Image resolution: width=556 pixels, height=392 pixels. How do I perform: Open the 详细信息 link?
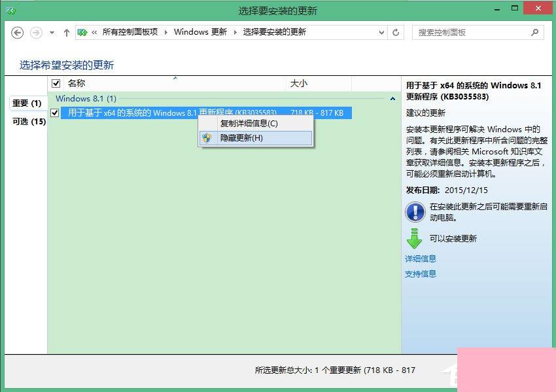click(x=421, y=258)
